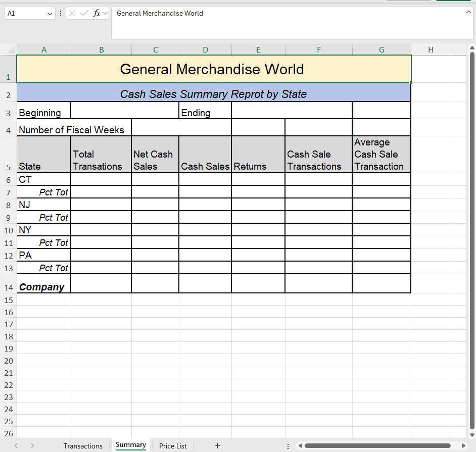Image resolution: width=476 pixels, height=452 pixels.
Task: Click the vertical ellipsis next to the Name Box
Action: pos(61,13)
